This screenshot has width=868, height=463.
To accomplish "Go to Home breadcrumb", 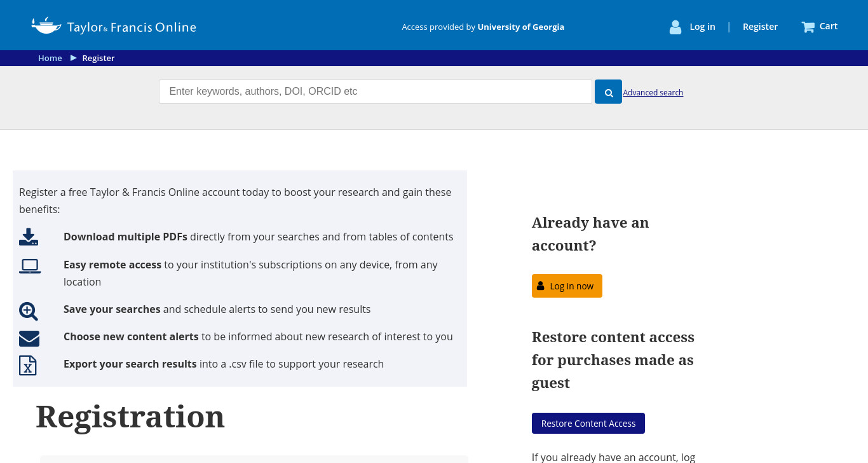I will (x=50, y=58).
